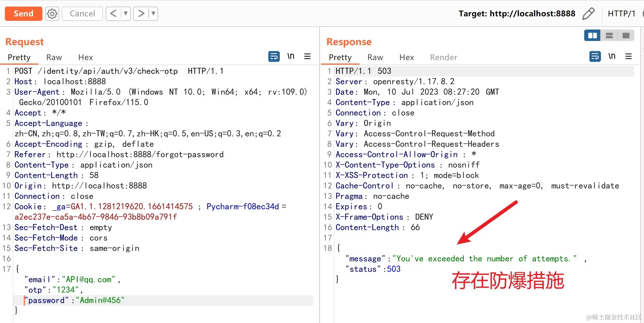Edit target with pencil icon

pyautogui.click(x=588, y=14)
